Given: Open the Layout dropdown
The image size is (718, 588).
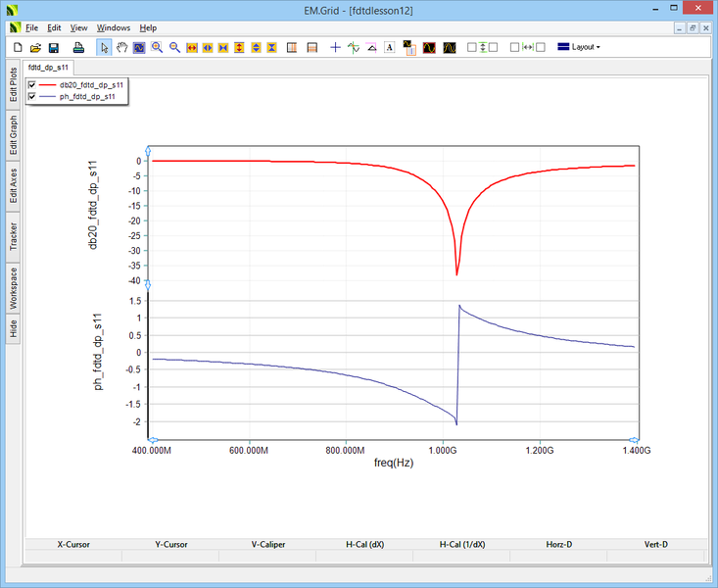Looking at the screenshot, I should click(x=579, y=47).
